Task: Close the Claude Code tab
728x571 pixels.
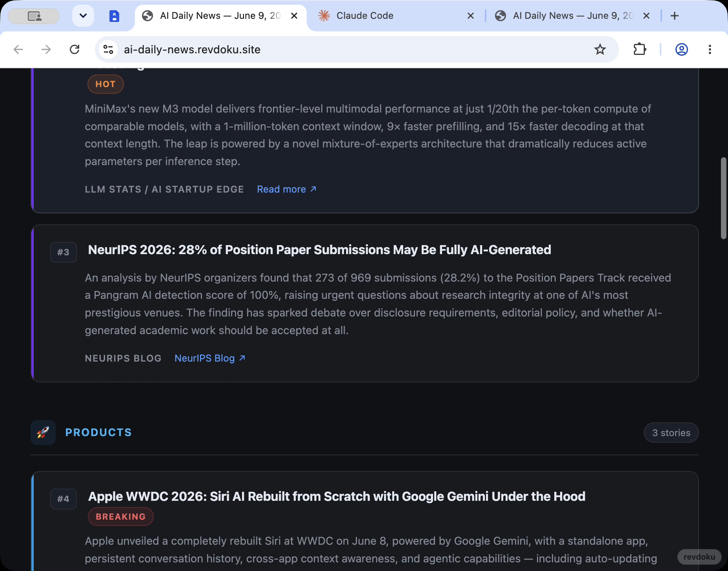Action: pyautogui.click(x=471, y=16)
